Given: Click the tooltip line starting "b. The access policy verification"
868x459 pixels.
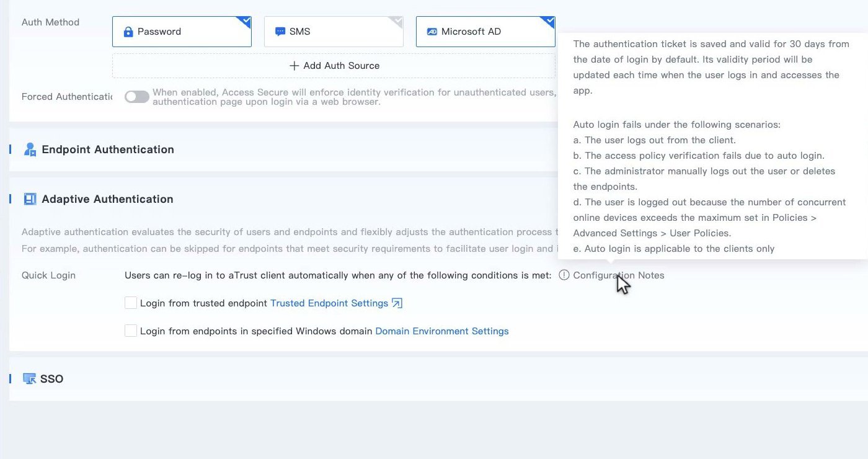Looking at the screenshot, I should click(699, 156).
